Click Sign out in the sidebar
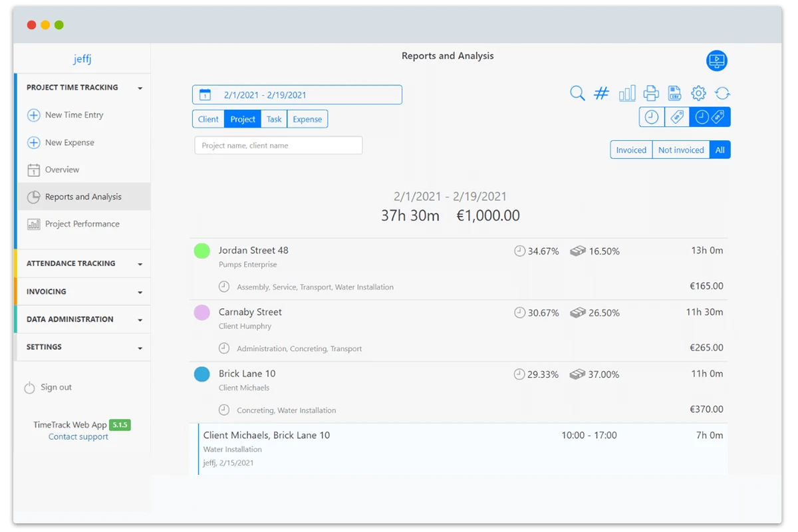 pyautogui.click(x=56, y=388)
